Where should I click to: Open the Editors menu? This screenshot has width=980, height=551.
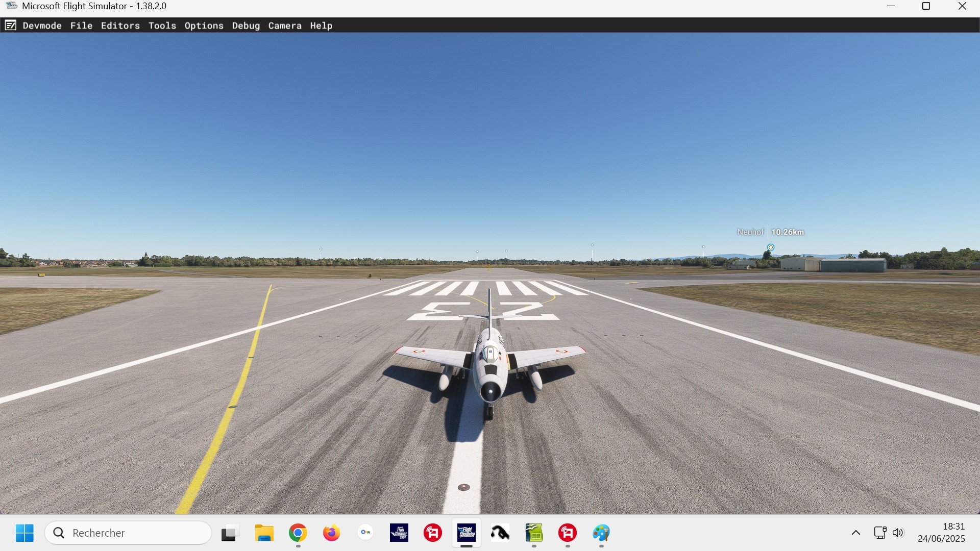(120, 26)
